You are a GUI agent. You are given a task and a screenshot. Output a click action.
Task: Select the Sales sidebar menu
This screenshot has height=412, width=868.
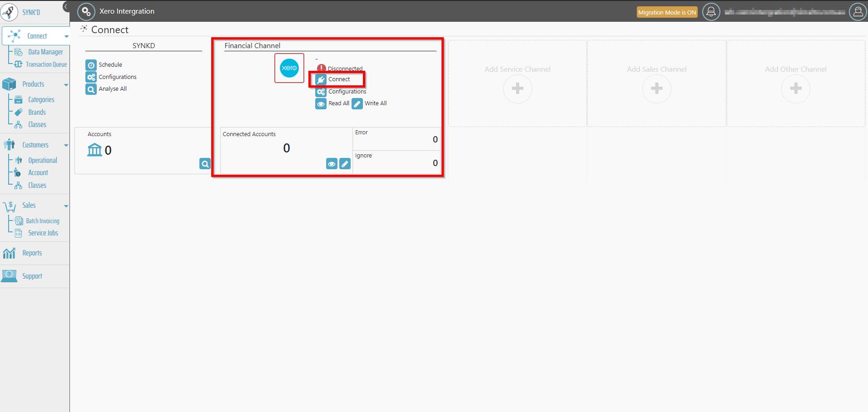point(29,206)
